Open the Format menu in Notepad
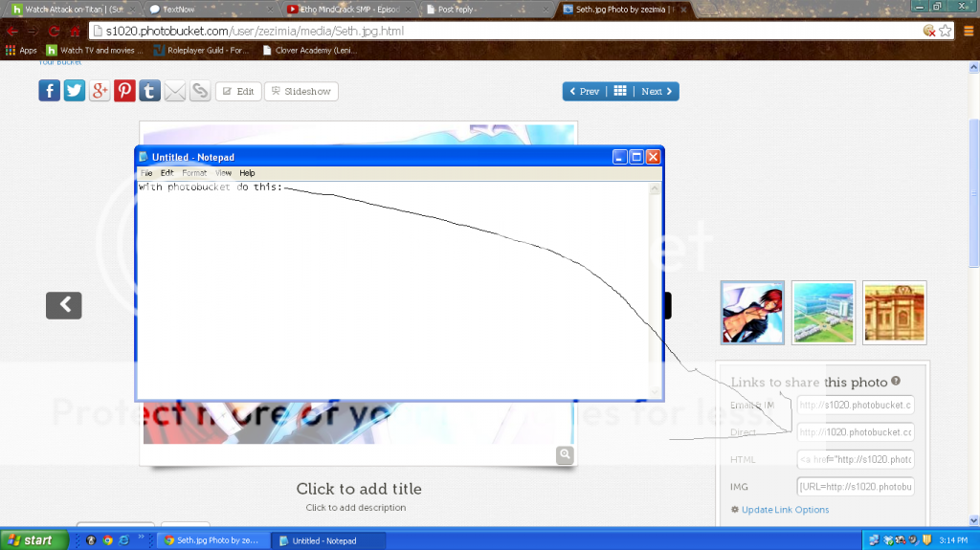The image size is (980, 550). tap(194, 173)
